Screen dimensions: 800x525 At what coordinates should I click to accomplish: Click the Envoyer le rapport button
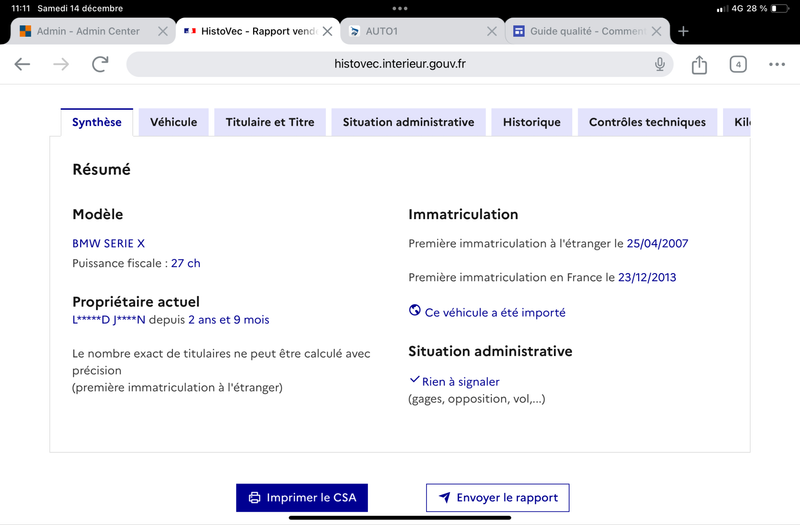point(497,498)
